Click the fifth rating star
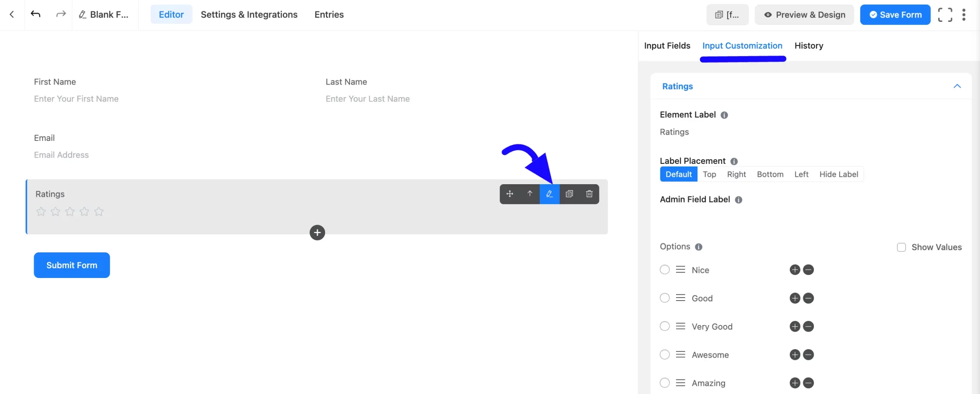 coord(99,211)
